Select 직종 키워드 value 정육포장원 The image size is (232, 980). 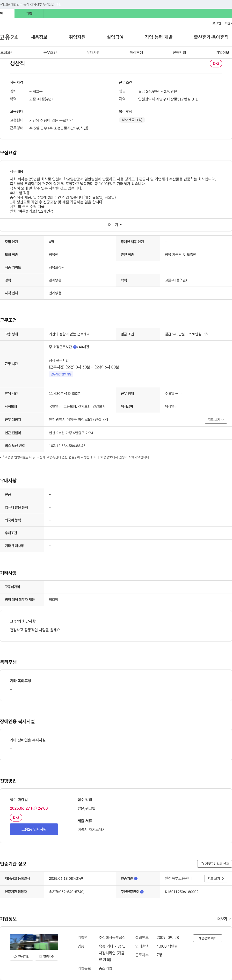click(57, 267)
